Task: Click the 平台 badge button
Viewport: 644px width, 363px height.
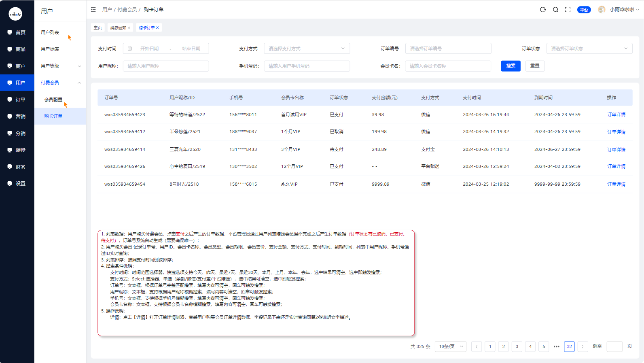Action: click(x=584, y=10)
